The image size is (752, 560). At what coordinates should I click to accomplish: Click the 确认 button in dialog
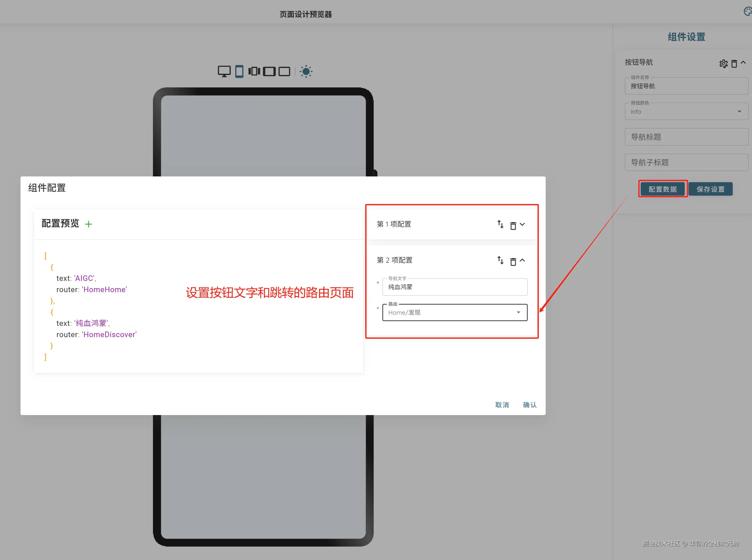(x=529, y=405)
